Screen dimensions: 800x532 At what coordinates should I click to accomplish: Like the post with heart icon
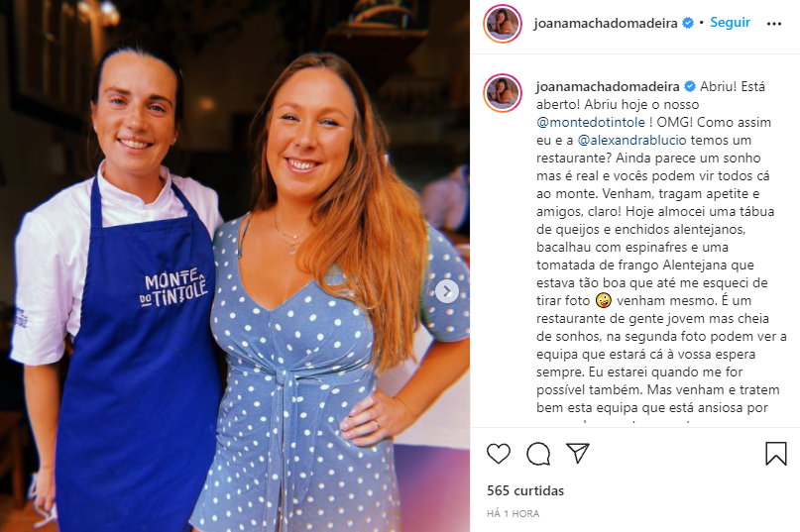499,454
